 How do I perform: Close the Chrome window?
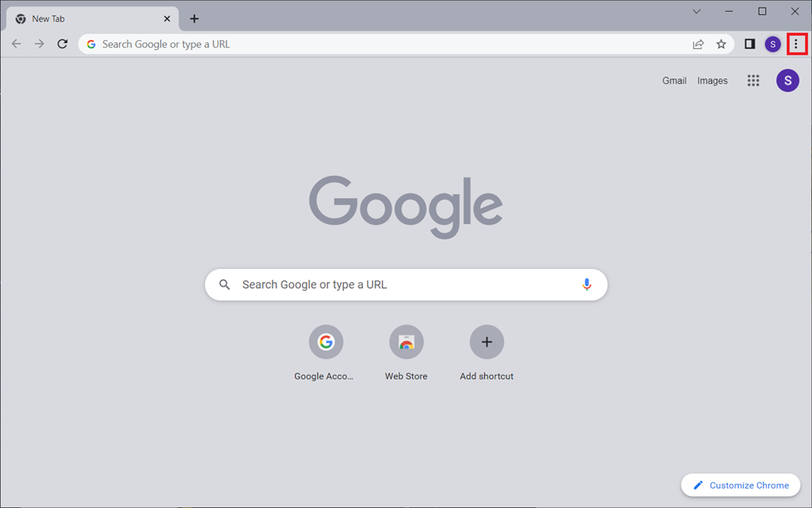pyautogui.click(x=795, y=12)
